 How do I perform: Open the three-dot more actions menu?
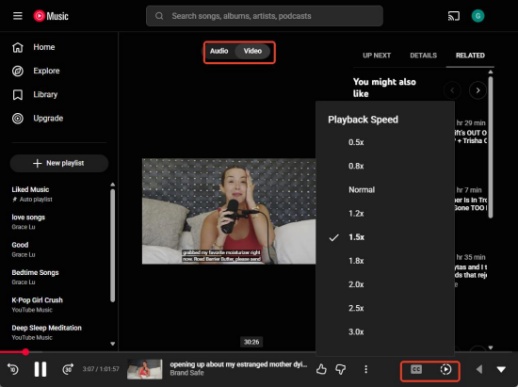click(366, 369)
